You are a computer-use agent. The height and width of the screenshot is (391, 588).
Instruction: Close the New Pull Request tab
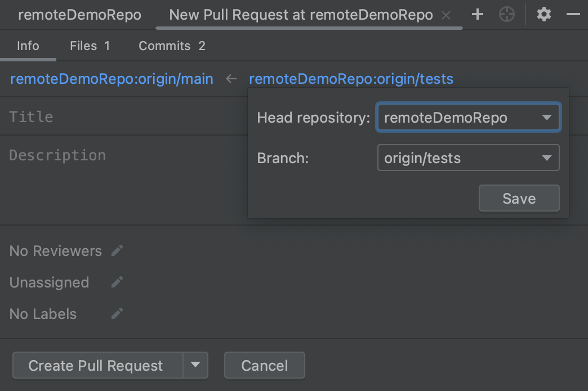click(x=446, y=15)
